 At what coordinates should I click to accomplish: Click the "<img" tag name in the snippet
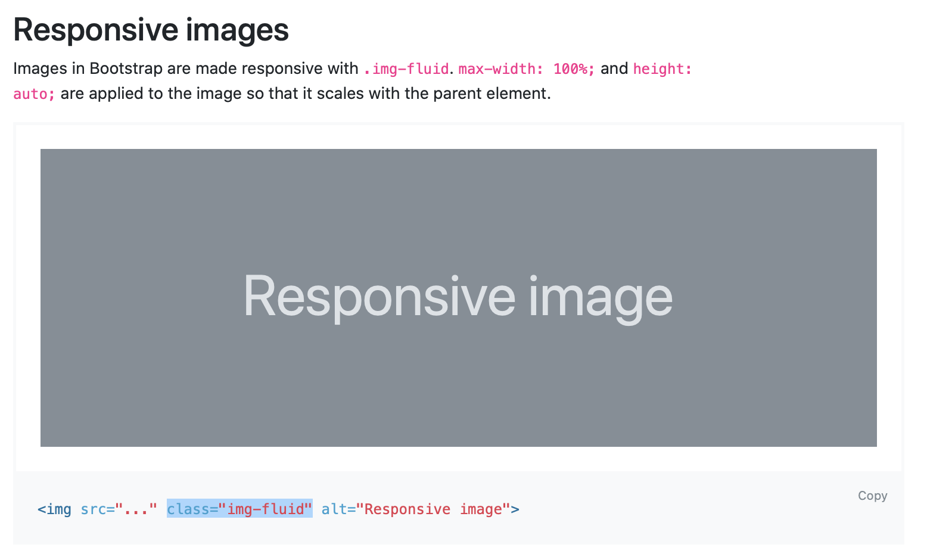click(55, 509)
